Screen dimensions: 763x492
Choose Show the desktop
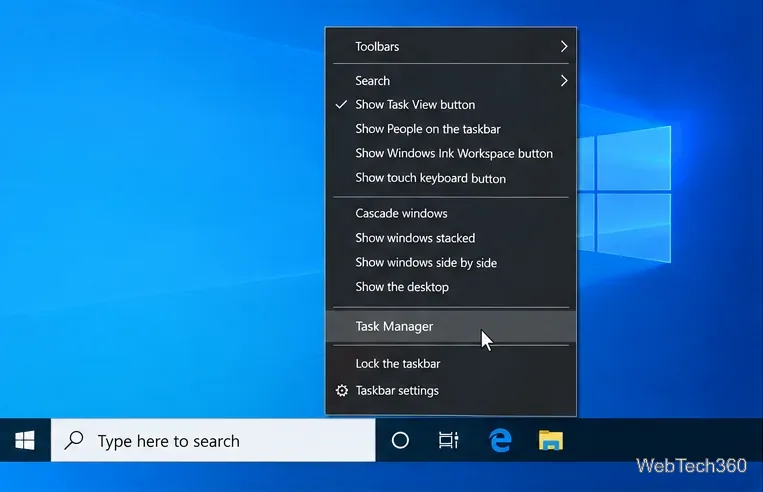451,287
